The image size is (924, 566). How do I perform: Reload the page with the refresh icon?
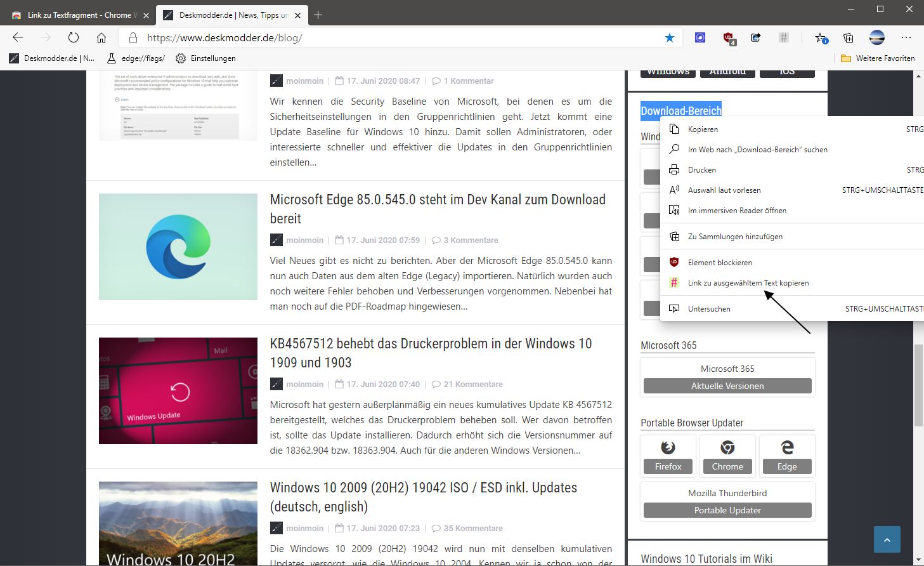click(74, 37)
